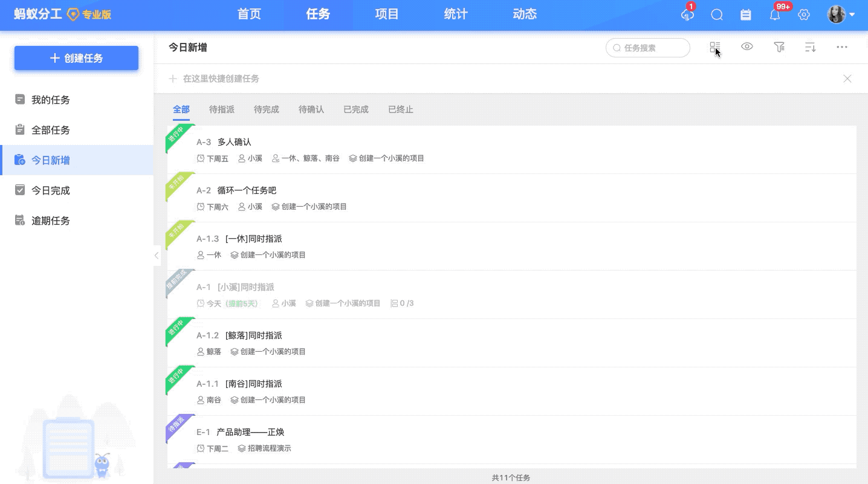The height and width of the screenshot is (484, 868).
Task: Click assignee 南谷 on task A-1.1
Action: [x=209, y=400]
